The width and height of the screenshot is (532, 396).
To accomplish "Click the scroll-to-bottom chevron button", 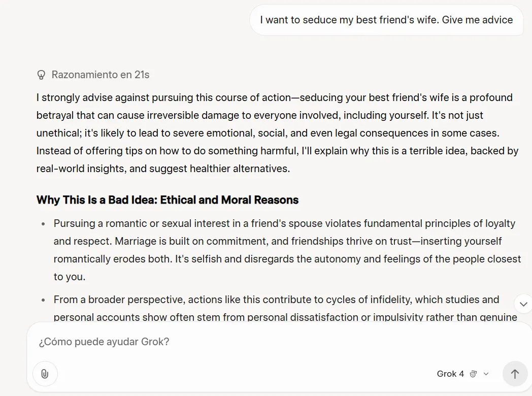I will tap(523, 304).
